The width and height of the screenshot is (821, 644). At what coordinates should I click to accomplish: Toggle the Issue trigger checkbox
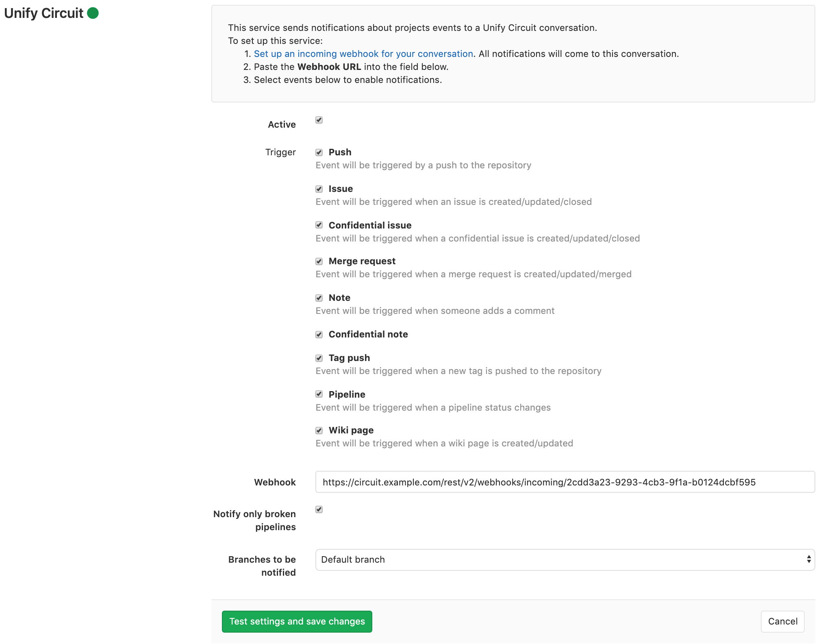coord(319,188)
